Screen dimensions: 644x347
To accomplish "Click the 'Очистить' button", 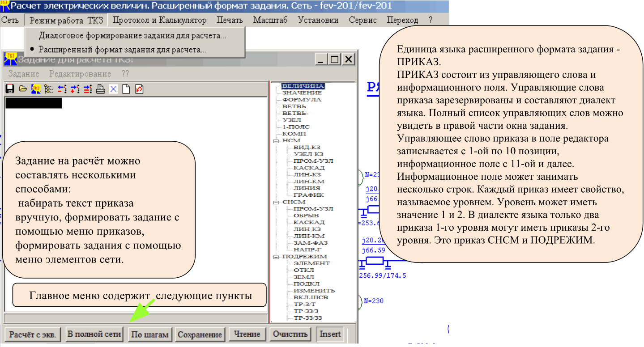I will point(290,334).
